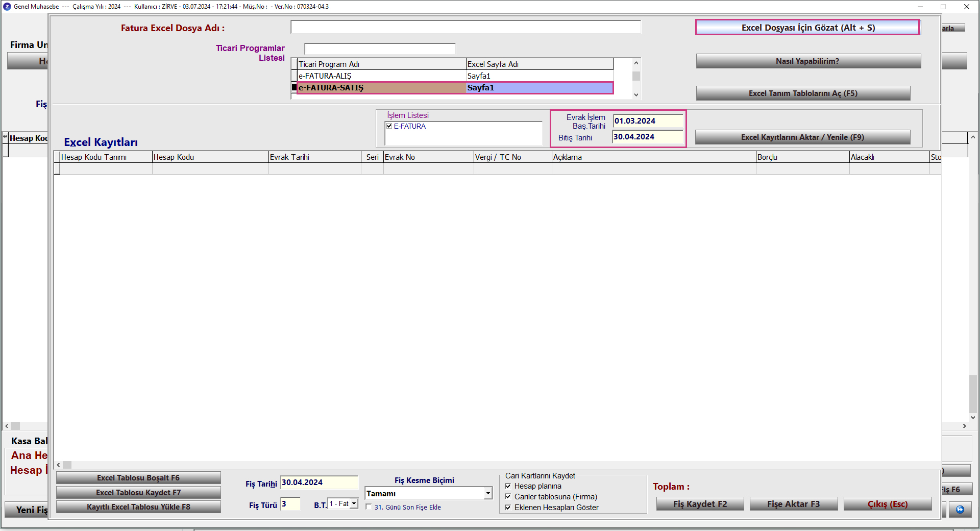Click the Evrak Tarihi column header

(x=314, y=157)
